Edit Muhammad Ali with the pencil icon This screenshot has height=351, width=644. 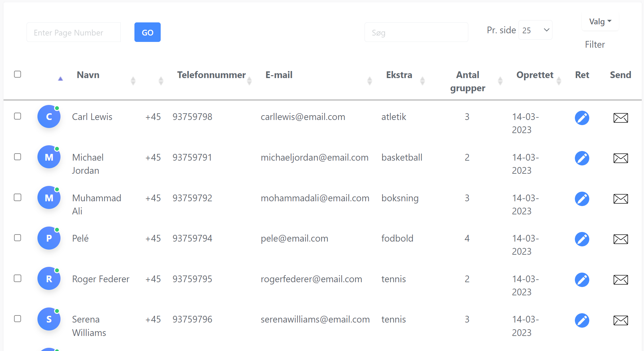tap(582, 199)
